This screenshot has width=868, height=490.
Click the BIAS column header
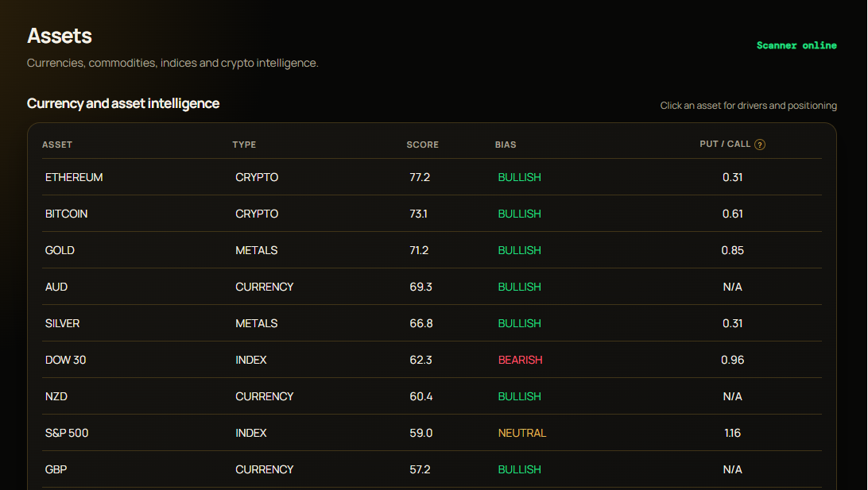pos(506,145)
